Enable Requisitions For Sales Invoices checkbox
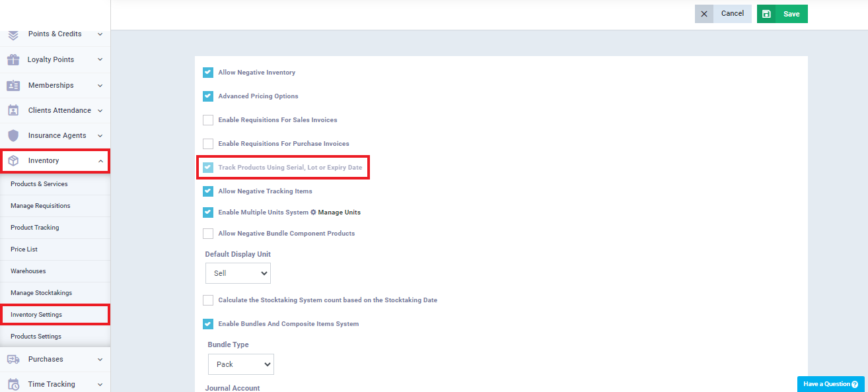The width and height of the screenshot is (868, 392). 208,120
